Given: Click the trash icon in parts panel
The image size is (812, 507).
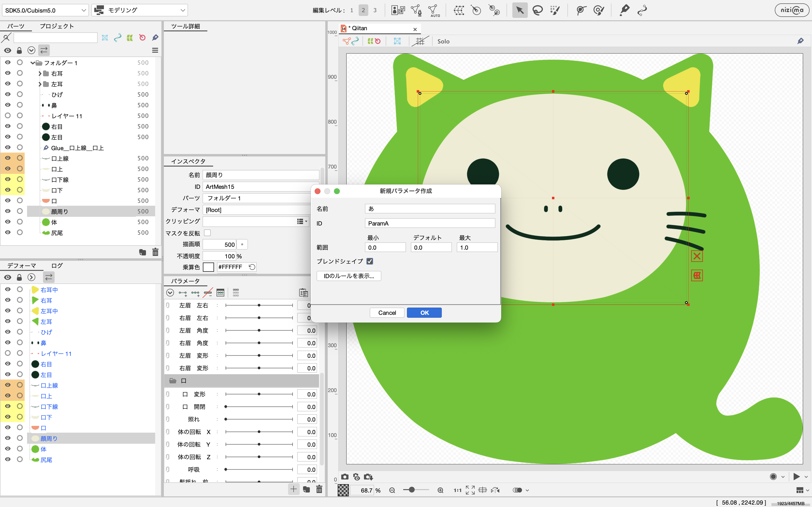Looking at the screenshot, I should pos(155,252).
